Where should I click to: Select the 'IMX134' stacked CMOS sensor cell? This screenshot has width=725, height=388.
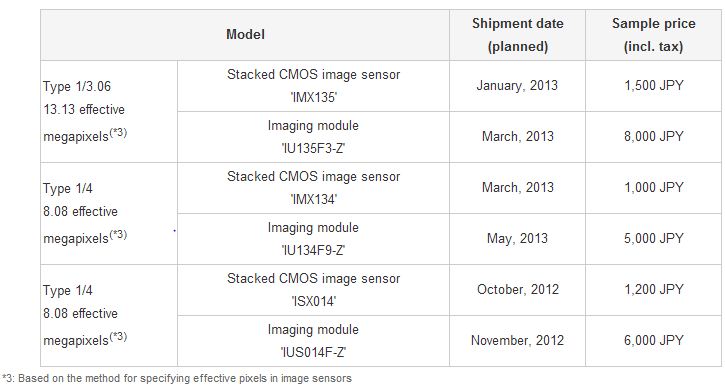pyautogui.click(x=313, y=188)
